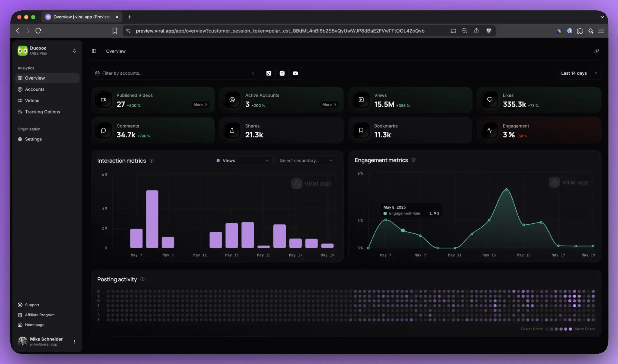
Task: Open the Views primary metric dropdown
Action: pos(242,161)
